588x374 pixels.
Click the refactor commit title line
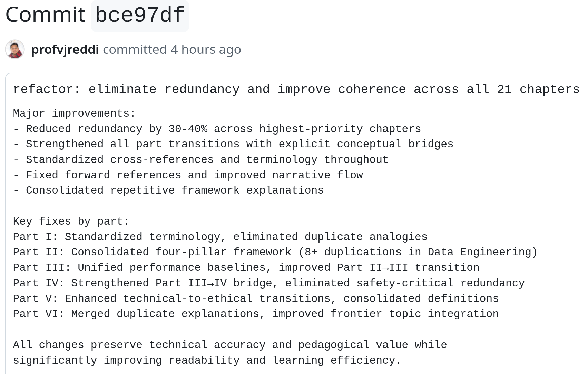[296, 89]
